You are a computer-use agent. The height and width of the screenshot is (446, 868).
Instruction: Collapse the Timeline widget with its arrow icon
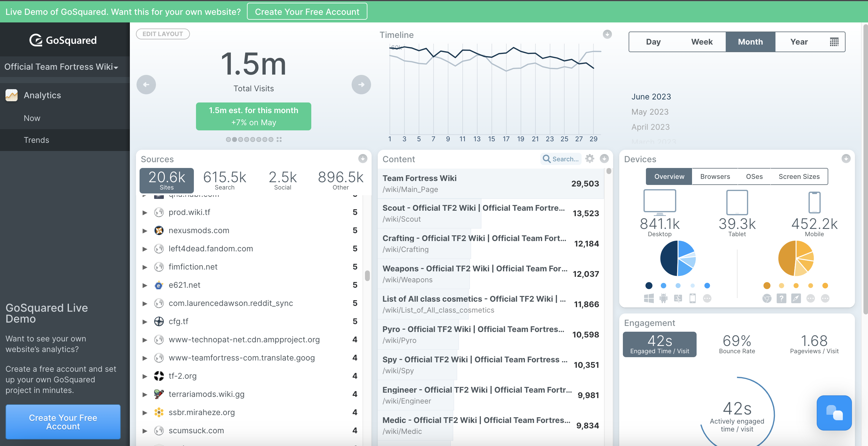607,34
